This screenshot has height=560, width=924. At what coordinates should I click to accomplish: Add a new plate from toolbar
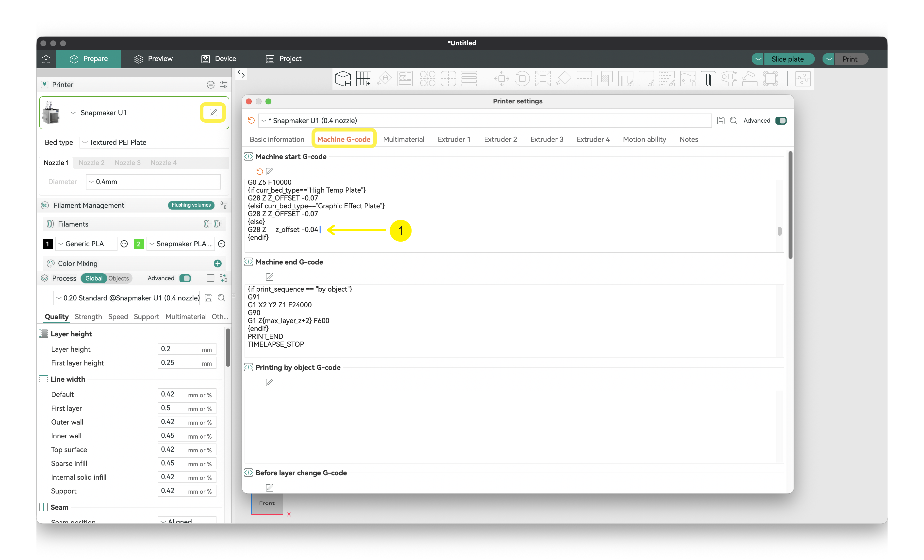[363, 79]
